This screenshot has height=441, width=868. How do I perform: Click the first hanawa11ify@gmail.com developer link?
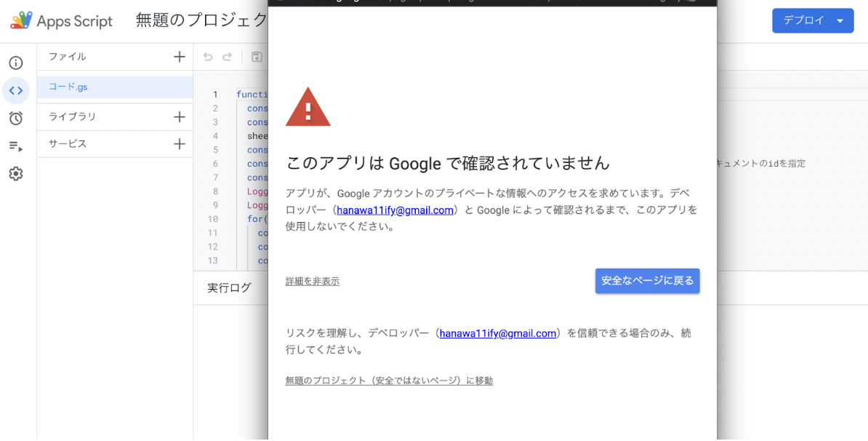click(395, 210)
